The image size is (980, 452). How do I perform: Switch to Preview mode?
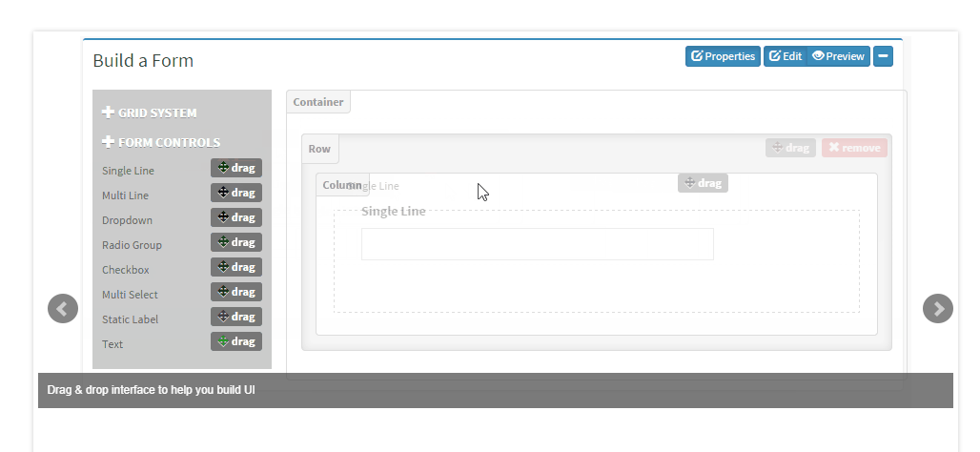838,56
